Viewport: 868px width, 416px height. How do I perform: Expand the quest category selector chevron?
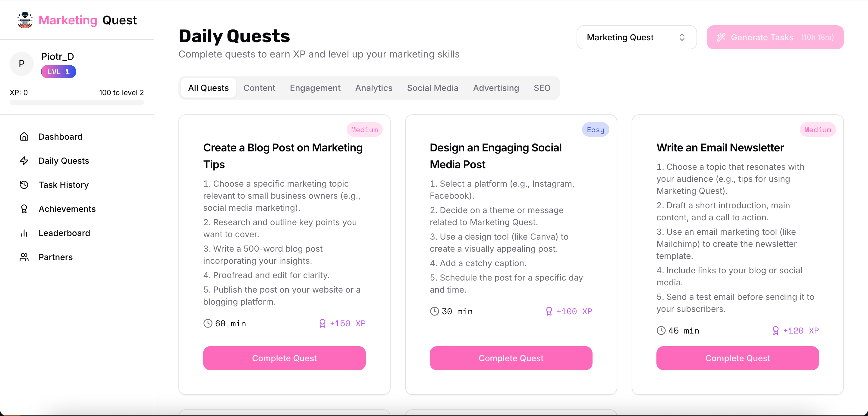coord(682,37)
